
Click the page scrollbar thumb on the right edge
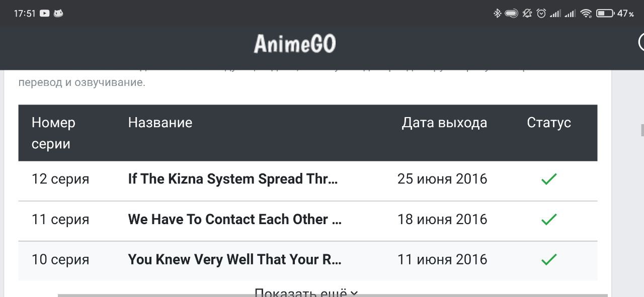point(642,131)
